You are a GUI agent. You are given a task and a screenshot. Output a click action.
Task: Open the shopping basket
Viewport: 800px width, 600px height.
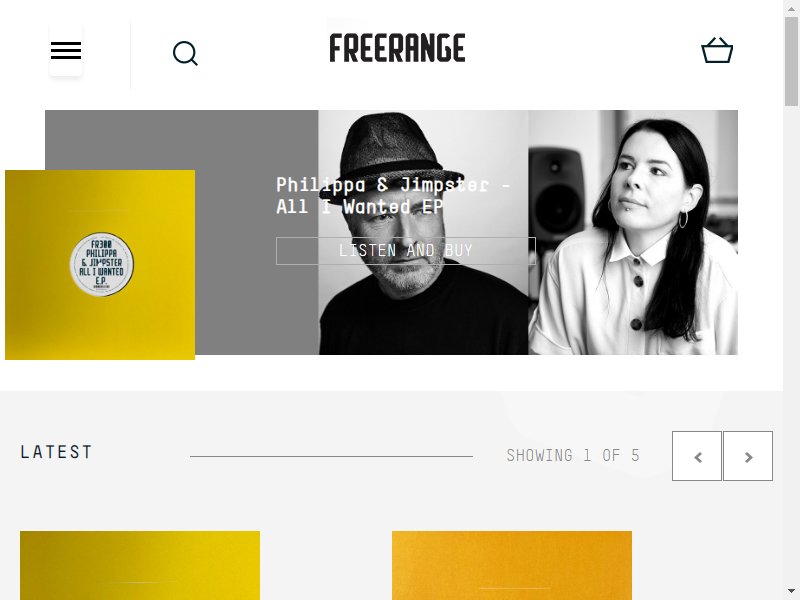click(717, 50)
